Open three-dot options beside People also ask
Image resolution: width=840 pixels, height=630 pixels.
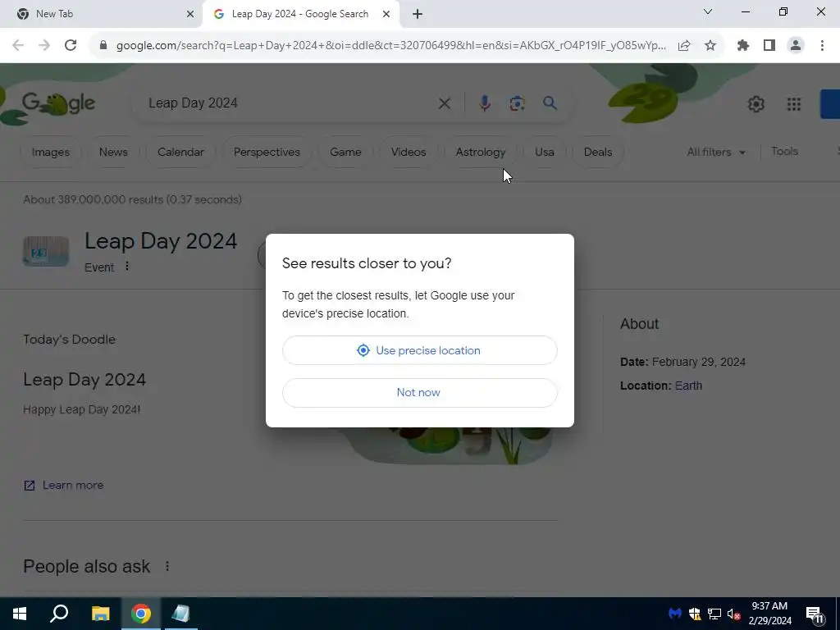click(x=167, y=566)
